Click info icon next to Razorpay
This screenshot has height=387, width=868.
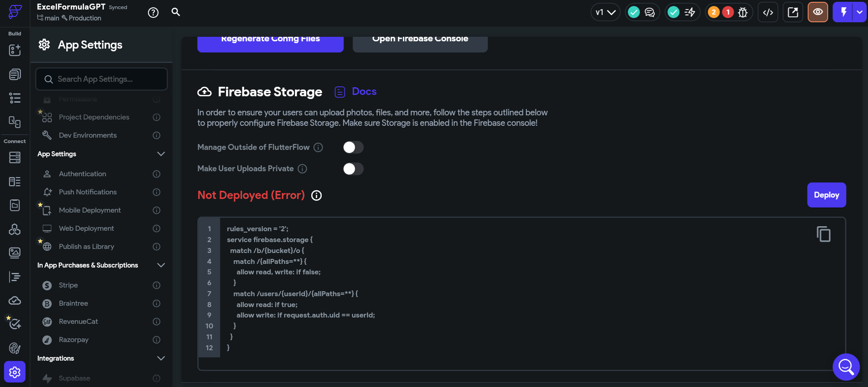click(x=157, y=340)
